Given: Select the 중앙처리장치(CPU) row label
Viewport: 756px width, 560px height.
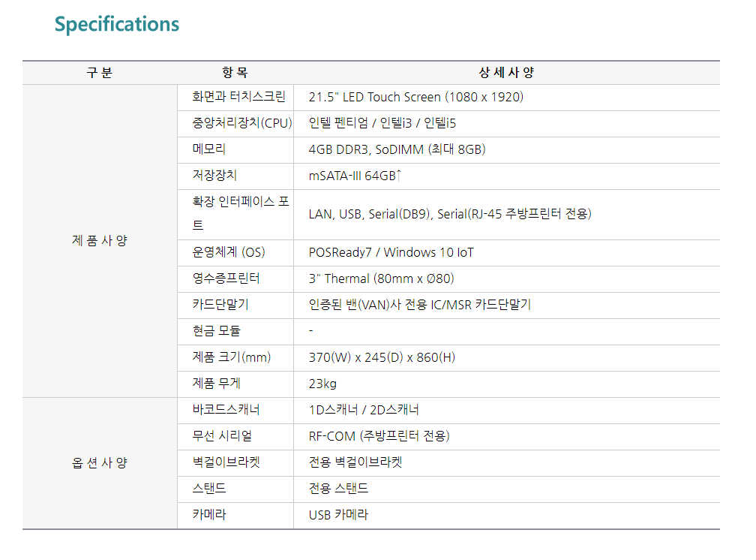Looking at the screenshot, I should [x=241, y=123].
